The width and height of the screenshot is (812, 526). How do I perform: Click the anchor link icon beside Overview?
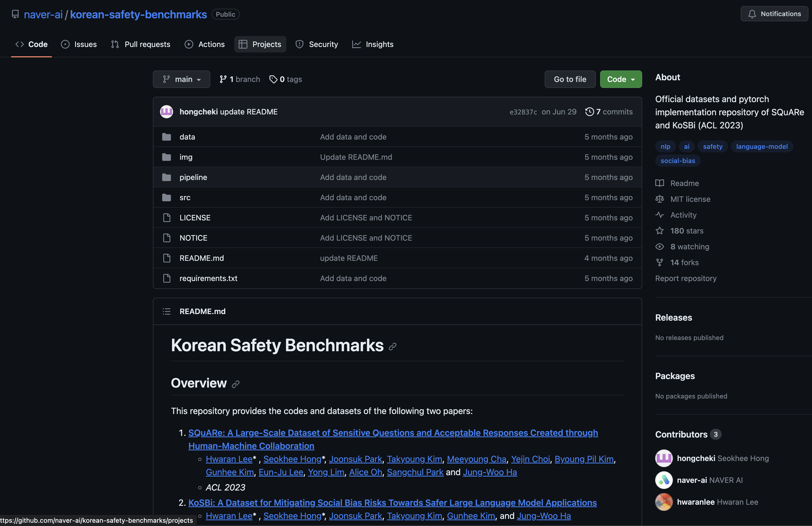pos(235,384)
